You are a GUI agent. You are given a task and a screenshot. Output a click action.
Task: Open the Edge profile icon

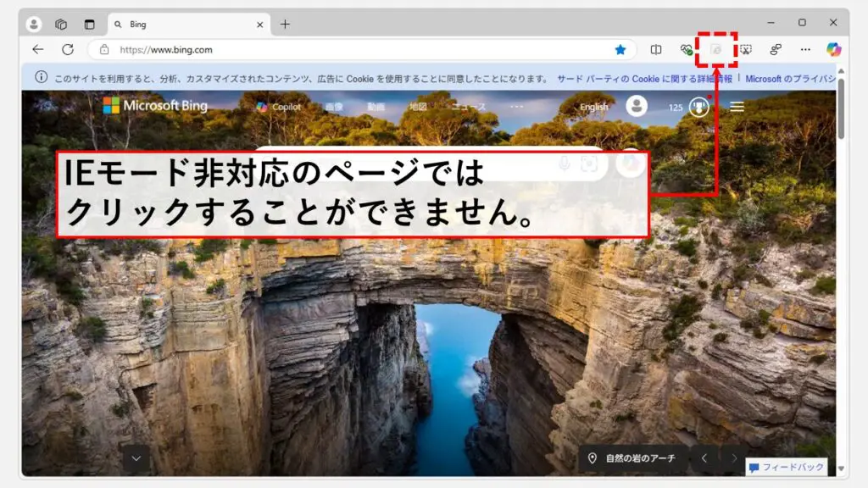[34, 24]
